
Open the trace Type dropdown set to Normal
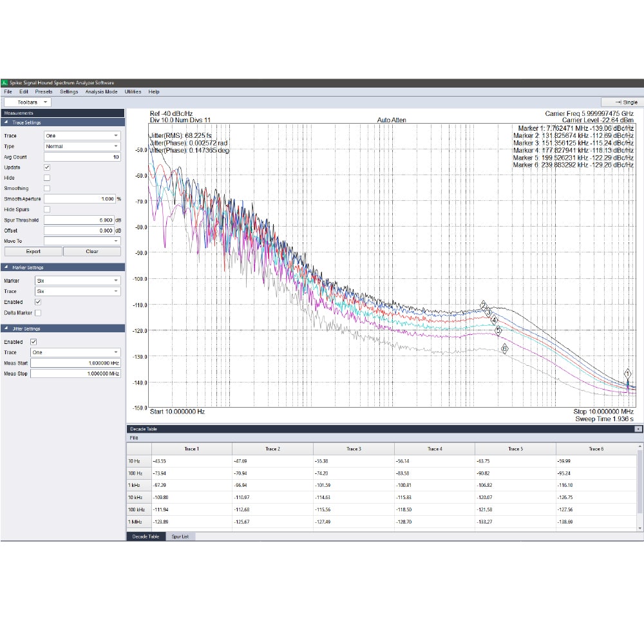82,146
